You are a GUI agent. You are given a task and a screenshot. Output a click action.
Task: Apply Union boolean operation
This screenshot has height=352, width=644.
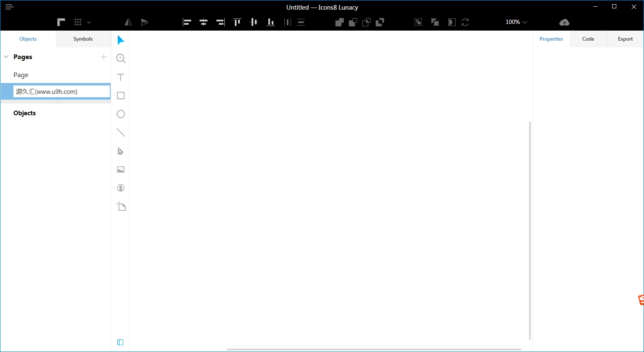tap(340, 22)
